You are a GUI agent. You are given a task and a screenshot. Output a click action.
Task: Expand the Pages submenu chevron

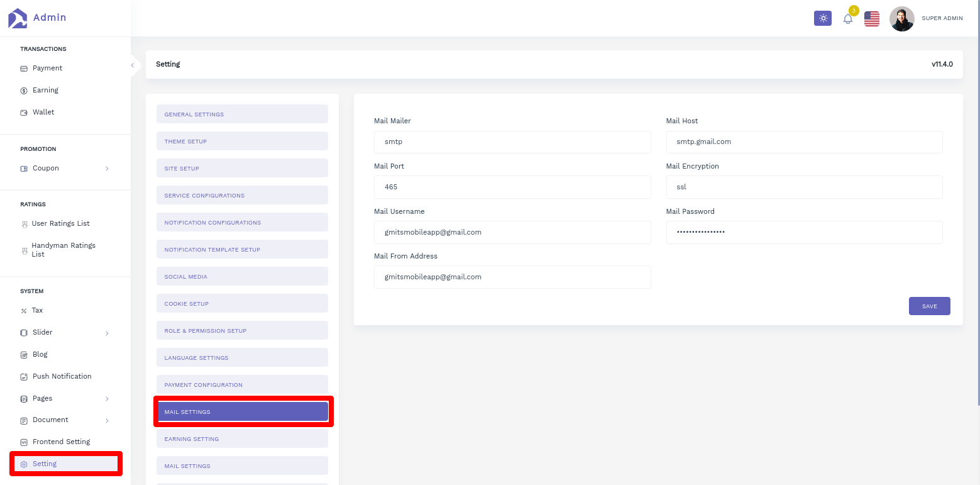(107, 399)
